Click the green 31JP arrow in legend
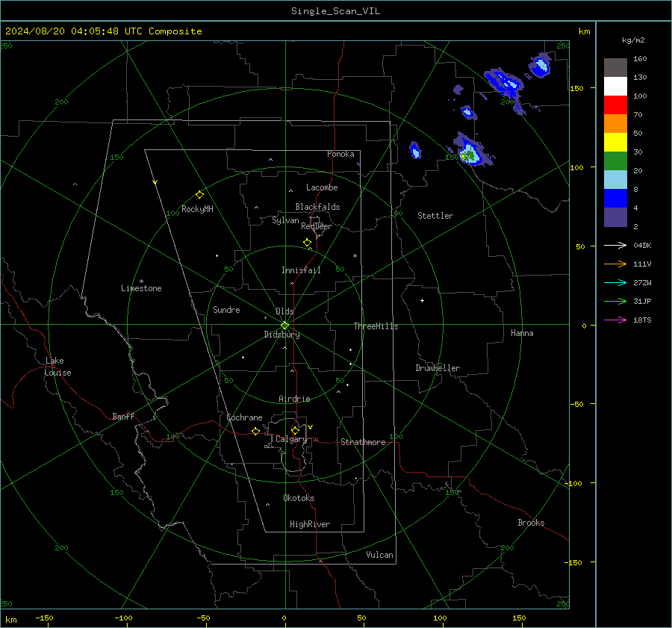Viewport: 672px width, 628px height. point(615,302)
